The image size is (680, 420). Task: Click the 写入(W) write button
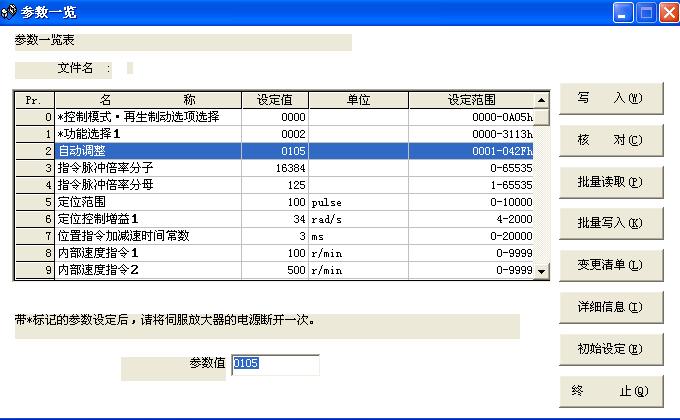click(609, 98)
